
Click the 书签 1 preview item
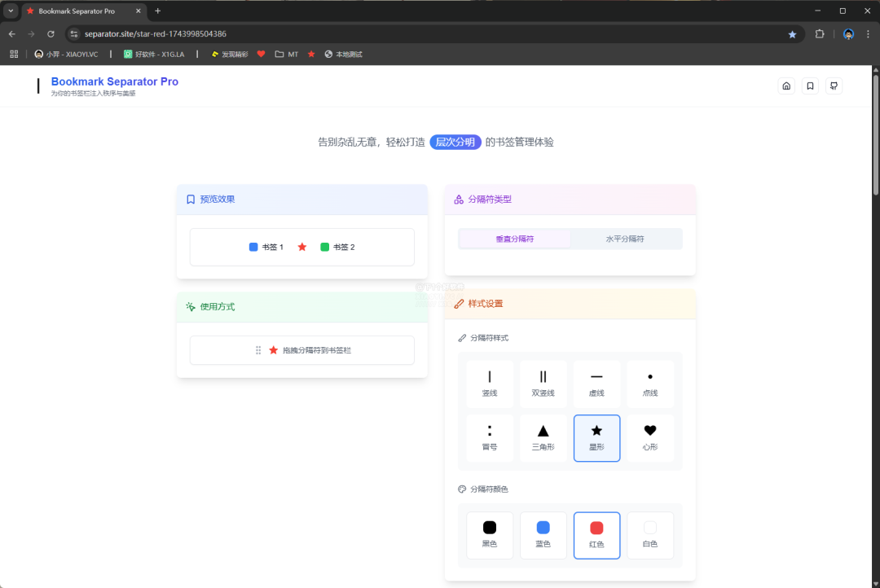266,247
